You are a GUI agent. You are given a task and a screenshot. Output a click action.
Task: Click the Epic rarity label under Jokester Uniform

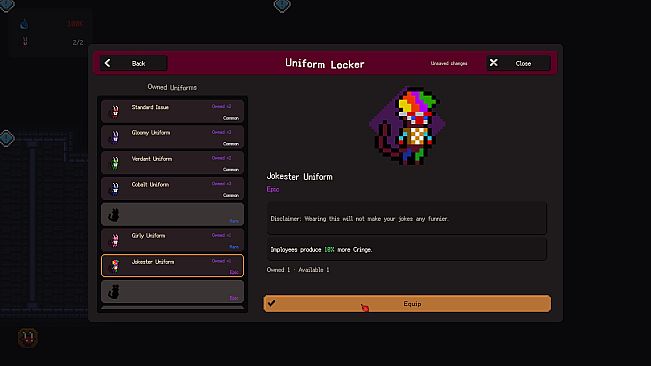[x=273, y=189]
